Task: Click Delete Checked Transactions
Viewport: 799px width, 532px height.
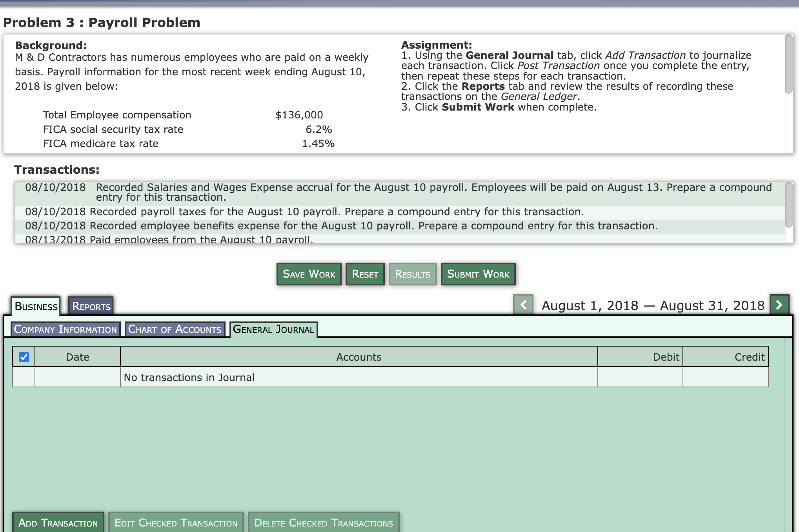Action: 323,523
